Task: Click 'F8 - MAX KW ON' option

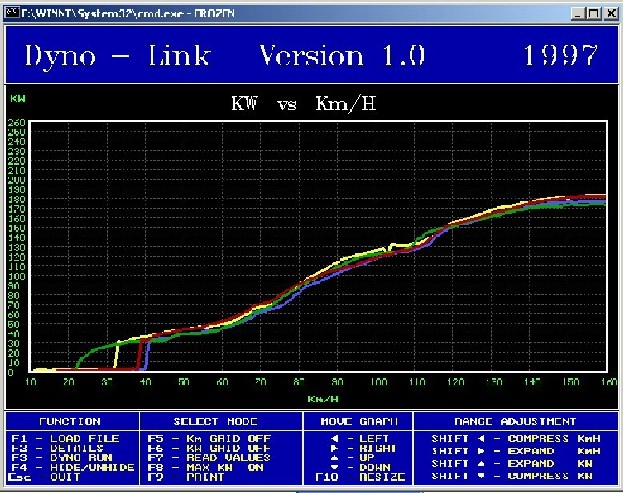Action: [205, 467]
